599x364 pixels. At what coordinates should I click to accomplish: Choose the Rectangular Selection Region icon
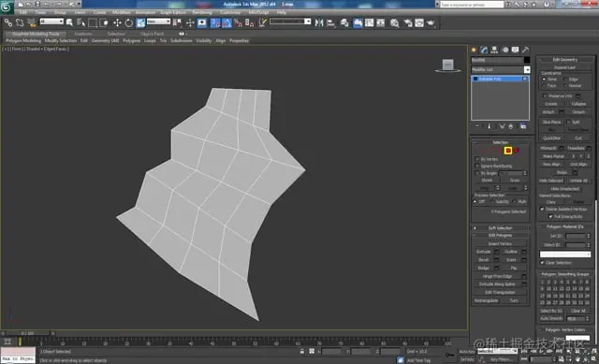(x=93, y=22)
